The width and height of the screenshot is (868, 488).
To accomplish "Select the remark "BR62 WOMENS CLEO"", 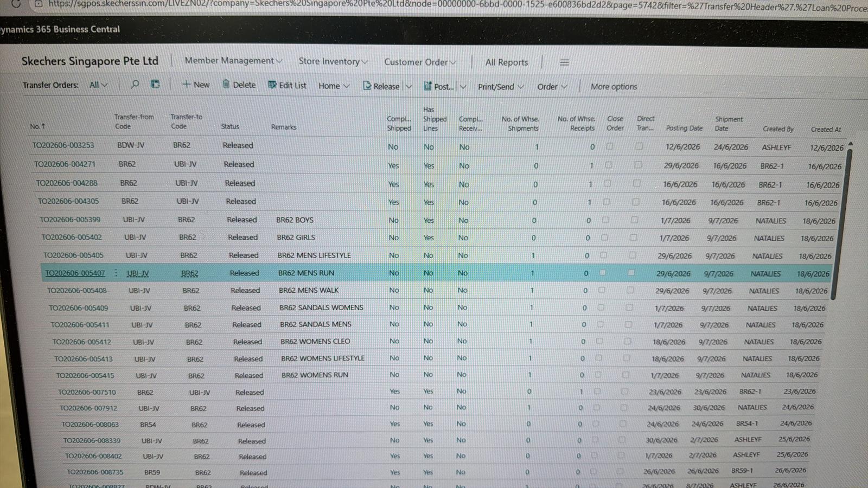I will point(315,342).
